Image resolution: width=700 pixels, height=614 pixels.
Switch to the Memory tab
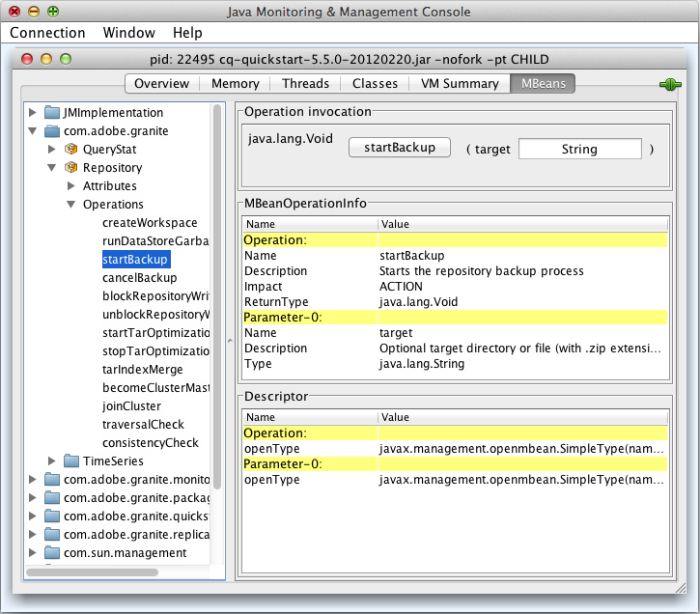pyautogui.click(x=236, y=83)
